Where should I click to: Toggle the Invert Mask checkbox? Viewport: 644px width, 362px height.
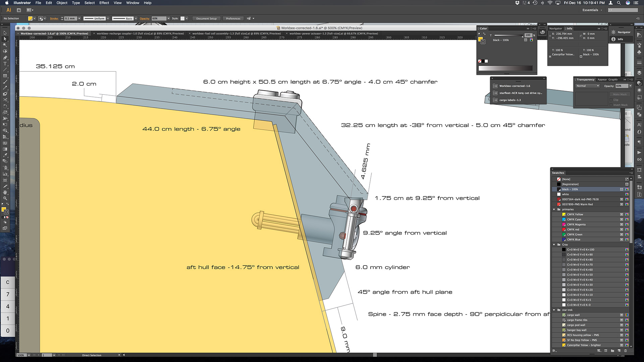pyautogui.click(x=611, y=105)
